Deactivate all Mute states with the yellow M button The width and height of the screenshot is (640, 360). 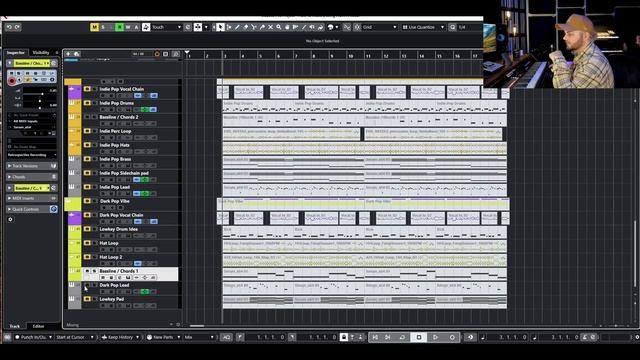94,27
